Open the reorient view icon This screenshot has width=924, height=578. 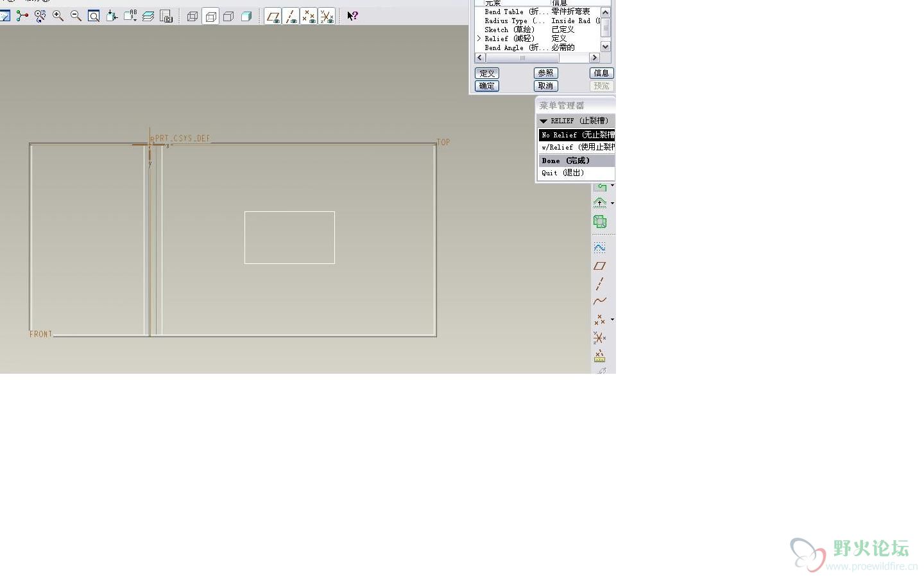coord(112,16)
